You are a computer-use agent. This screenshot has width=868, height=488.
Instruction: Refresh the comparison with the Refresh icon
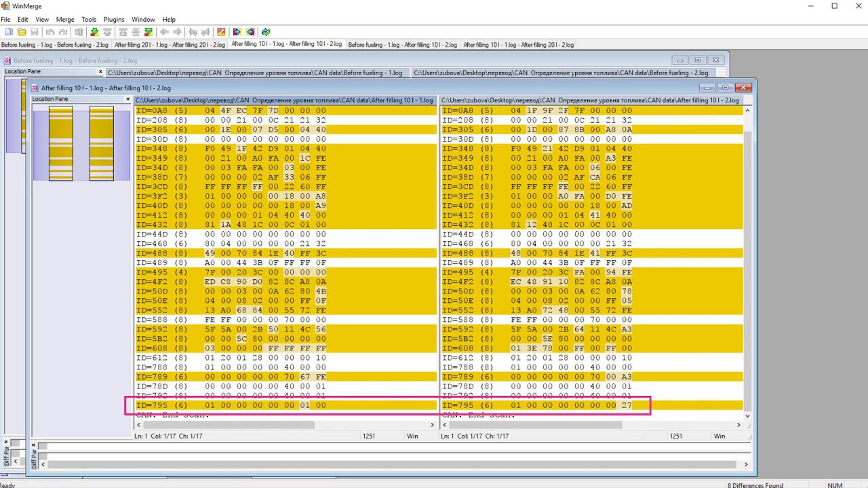click(266, 32)
